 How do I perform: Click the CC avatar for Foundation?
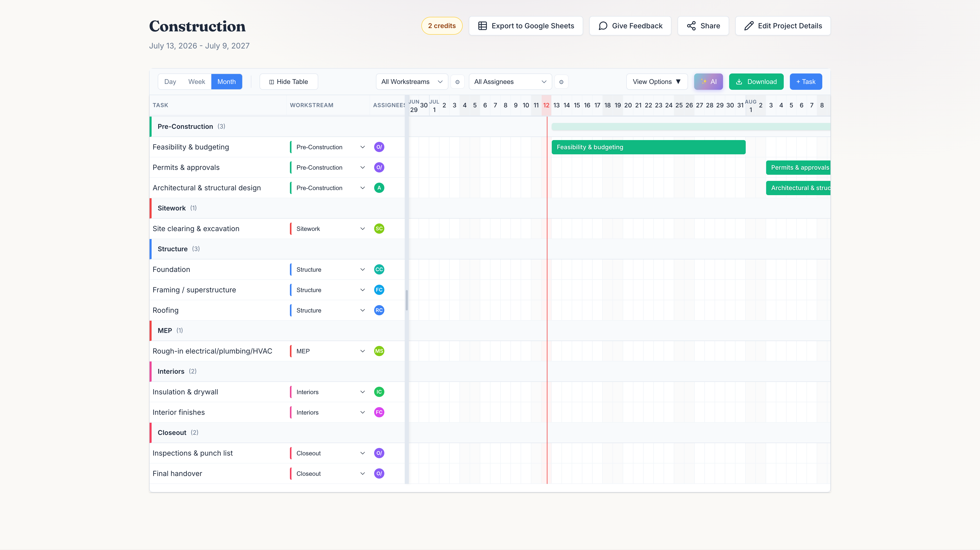point(379,269)
